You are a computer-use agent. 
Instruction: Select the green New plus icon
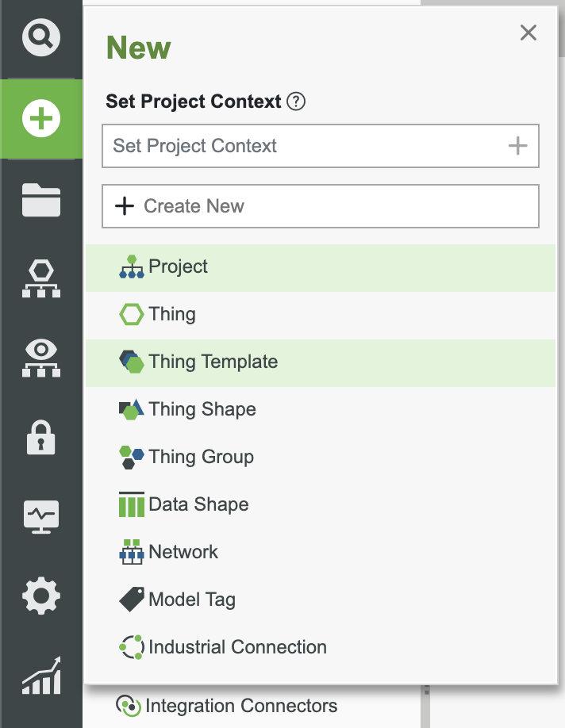point(40,117)
